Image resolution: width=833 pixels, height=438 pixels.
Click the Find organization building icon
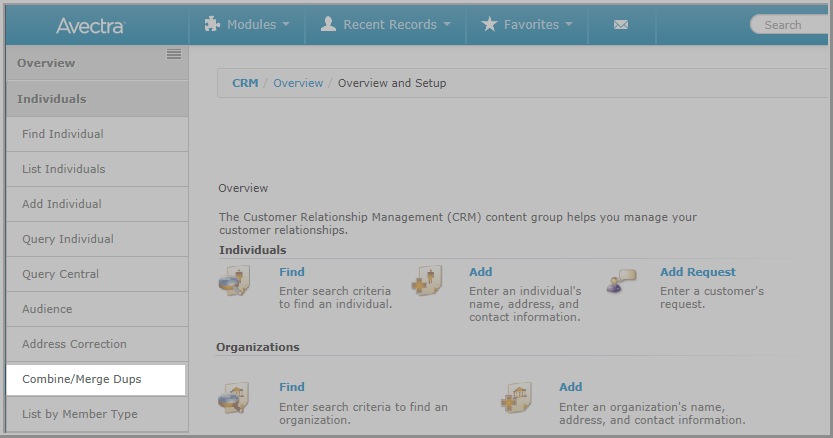click(x=234, y=397)
